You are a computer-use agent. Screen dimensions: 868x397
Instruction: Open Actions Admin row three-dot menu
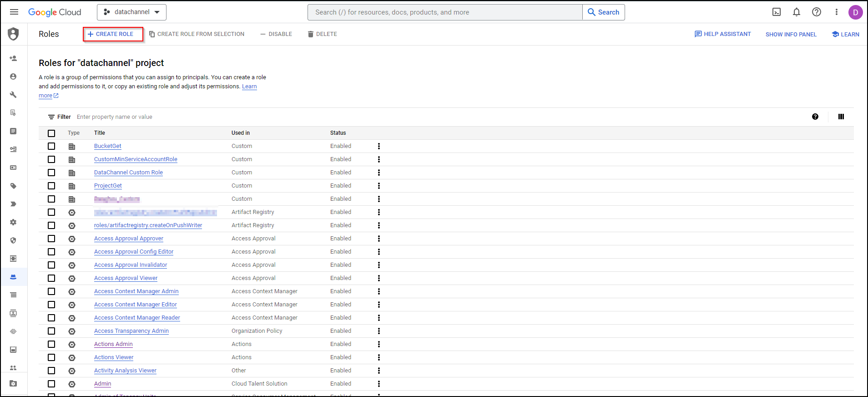point(379,344)
